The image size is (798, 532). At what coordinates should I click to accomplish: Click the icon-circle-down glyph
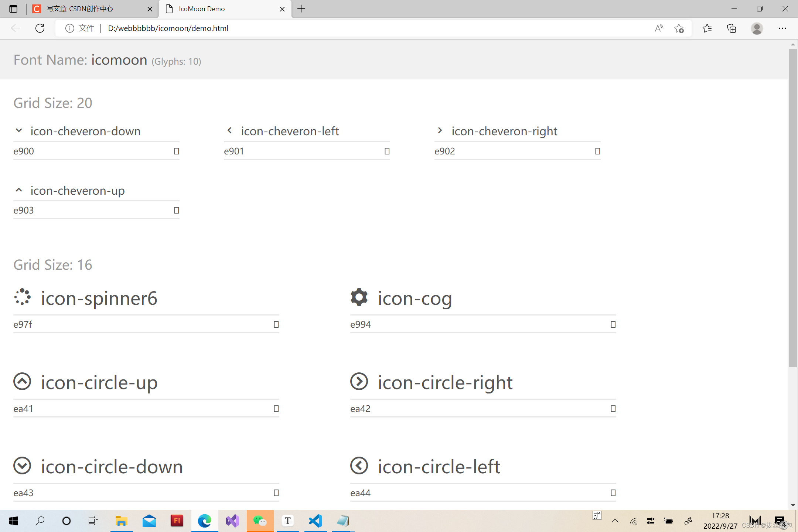tap(22, 466)
